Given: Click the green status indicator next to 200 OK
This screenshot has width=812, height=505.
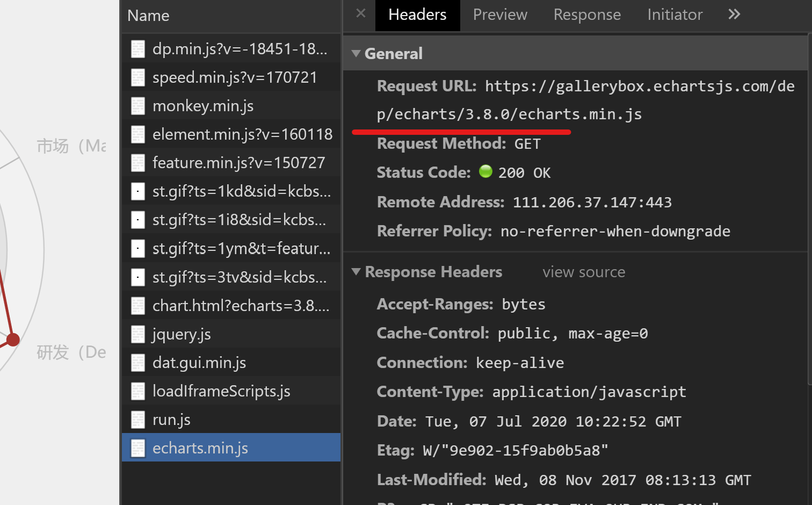Looking at the screenshot, I should pos(485,171).
